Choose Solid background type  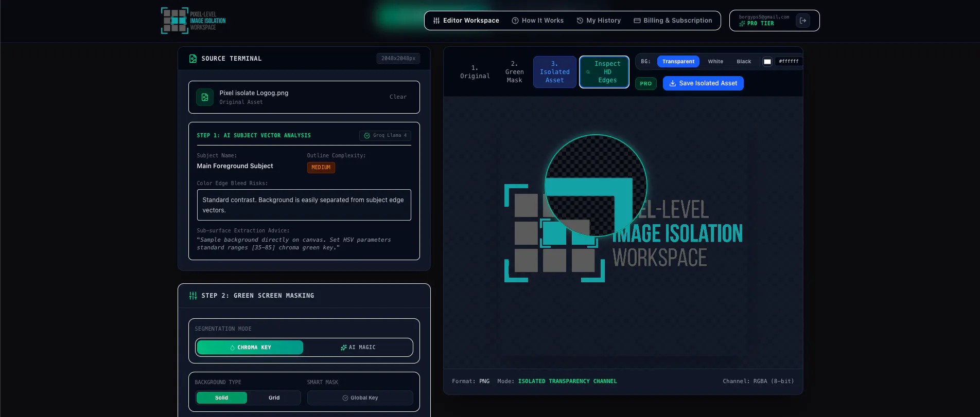[222, 398]
